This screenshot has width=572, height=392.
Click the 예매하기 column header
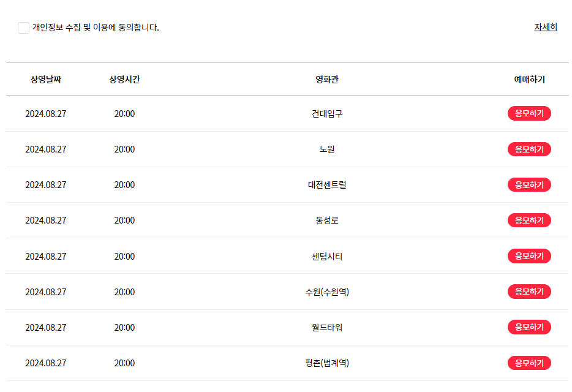(529, 79)
